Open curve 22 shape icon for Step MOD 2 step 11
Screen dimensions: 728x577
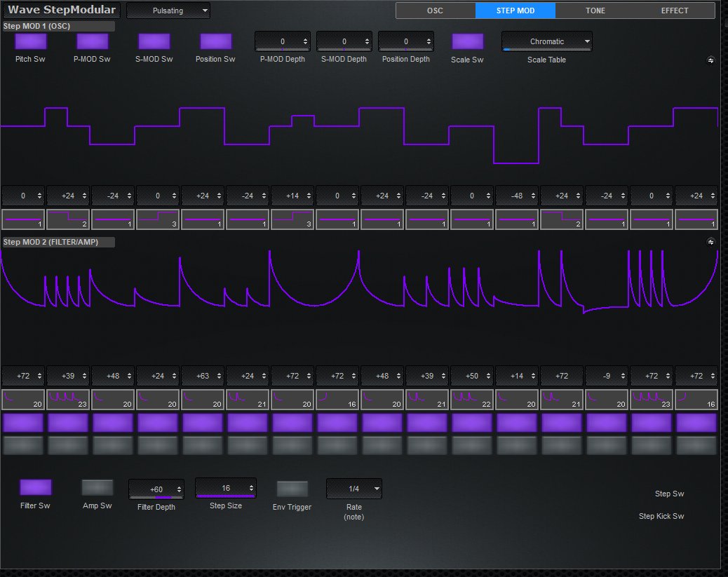pyautogui.click(x=472, y=400)
